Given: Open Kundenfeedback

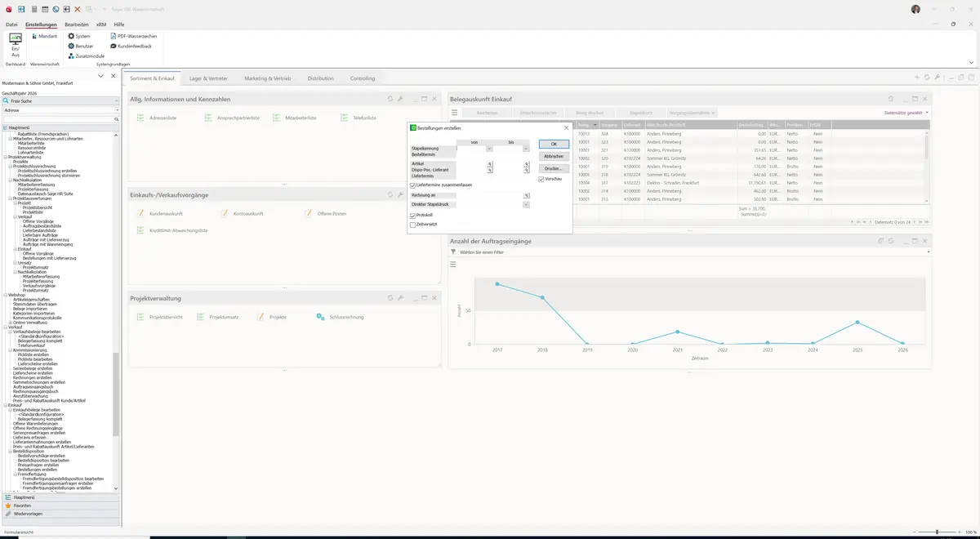Looking at the screenshot, I should click(131, 46).
